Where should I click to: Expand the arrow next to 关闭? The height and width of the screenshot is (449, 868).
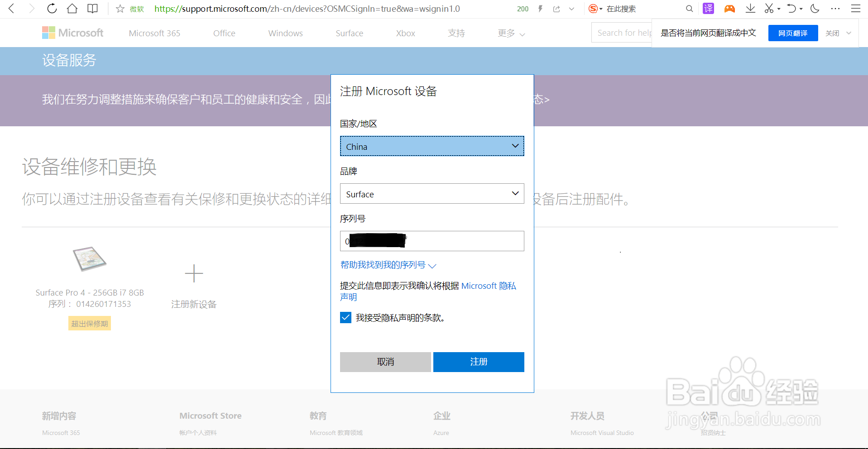tap(849, 33)
